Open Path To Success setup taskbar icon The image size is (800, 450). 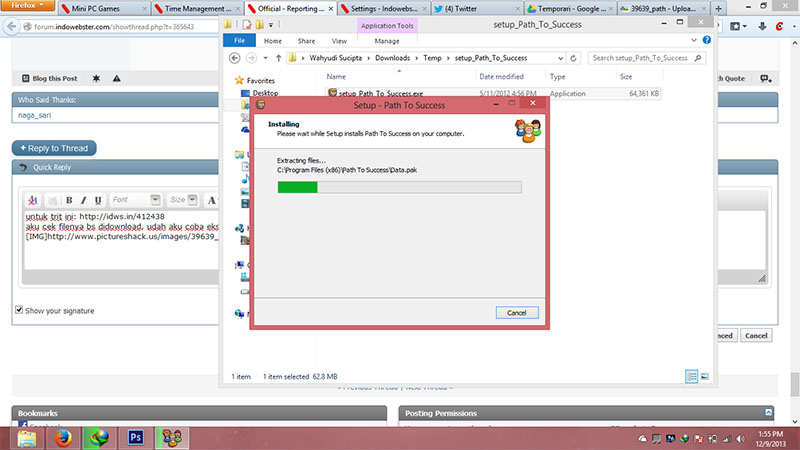point(172,438)
